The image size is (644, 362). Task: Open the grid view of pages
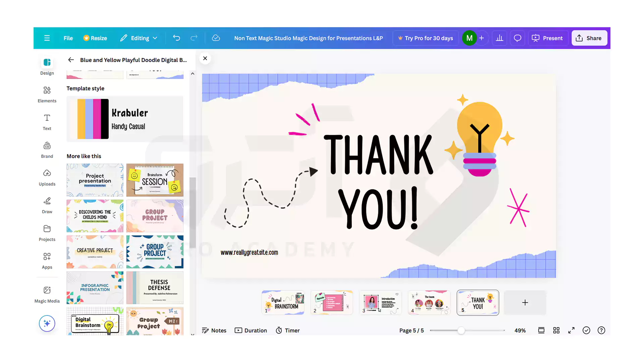click(556, 330)
